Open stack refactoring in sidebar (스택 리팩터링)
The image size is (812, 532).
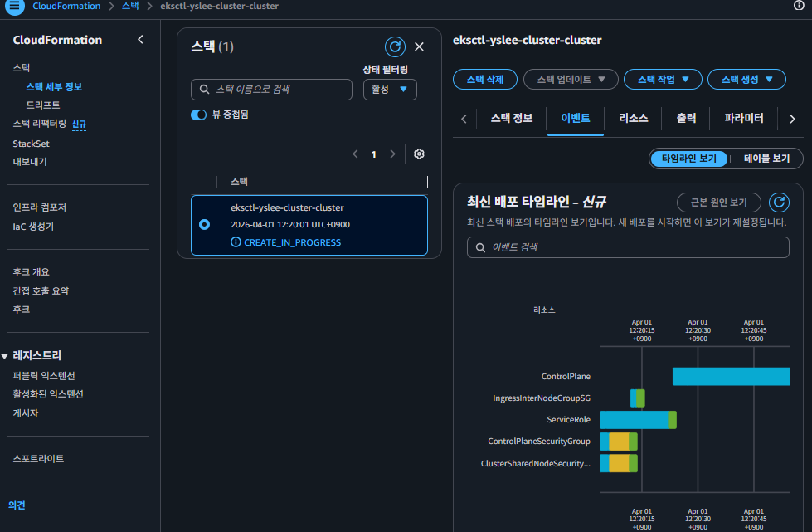(x=39, y=124)
